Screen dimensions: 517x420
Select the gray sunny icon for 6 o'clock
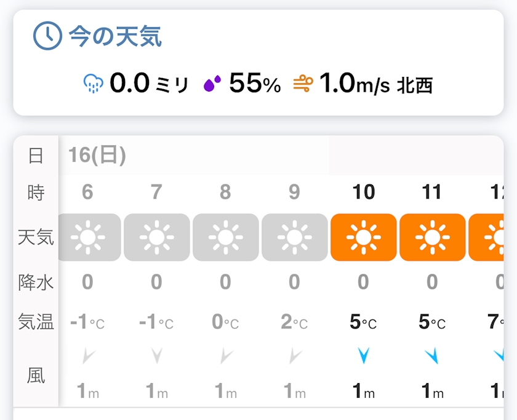(89, 237)
